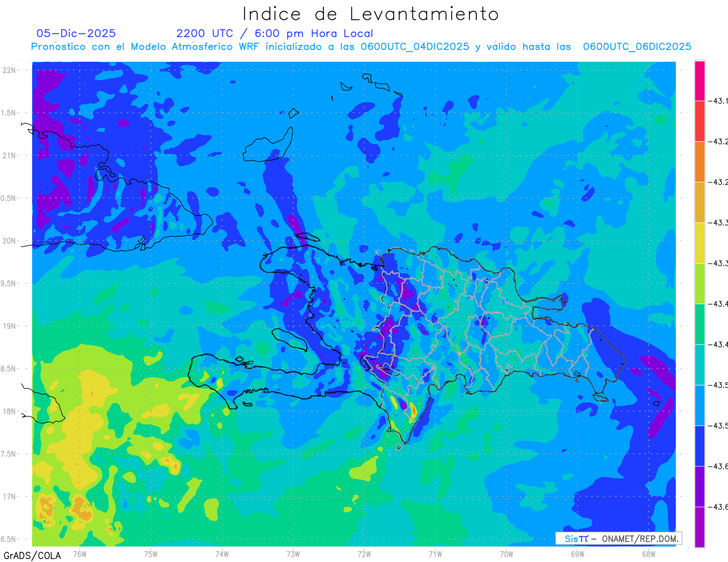Select the violet swatch in the legend
This screenshot has width=728, height=562.
tap(699, 487)
